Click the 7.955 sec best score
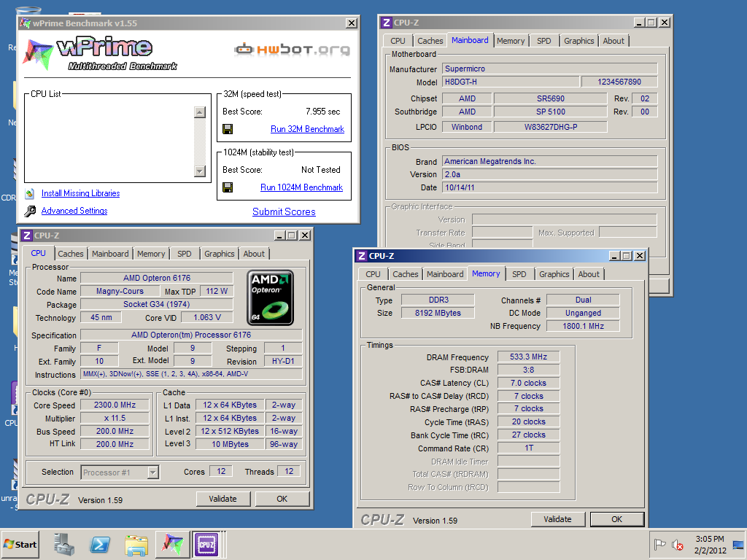Image resolution: width=747 pixels, height=560 pixels. coord(323,112)
